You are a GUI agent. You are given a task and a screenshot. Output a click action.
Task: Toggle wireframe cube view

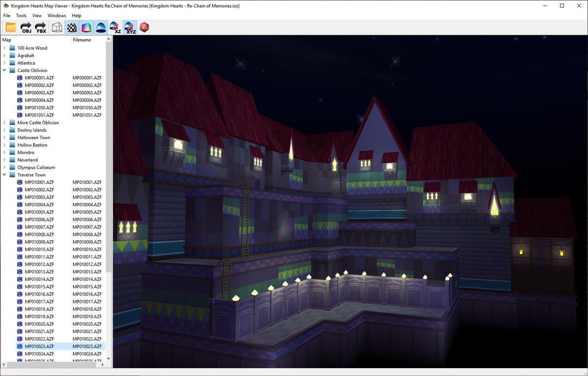(x=57, y=27)
